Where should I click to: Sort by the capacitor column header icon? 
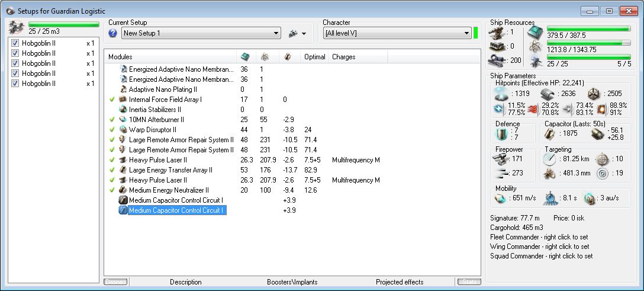[288, 57]
